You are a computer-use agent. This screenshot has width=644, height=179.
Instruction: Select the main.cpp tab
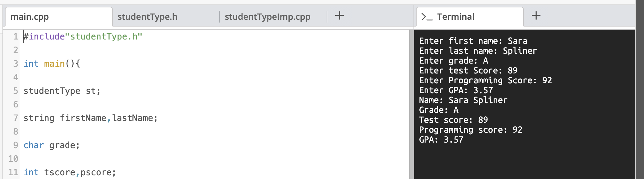[x=30, y=17]
